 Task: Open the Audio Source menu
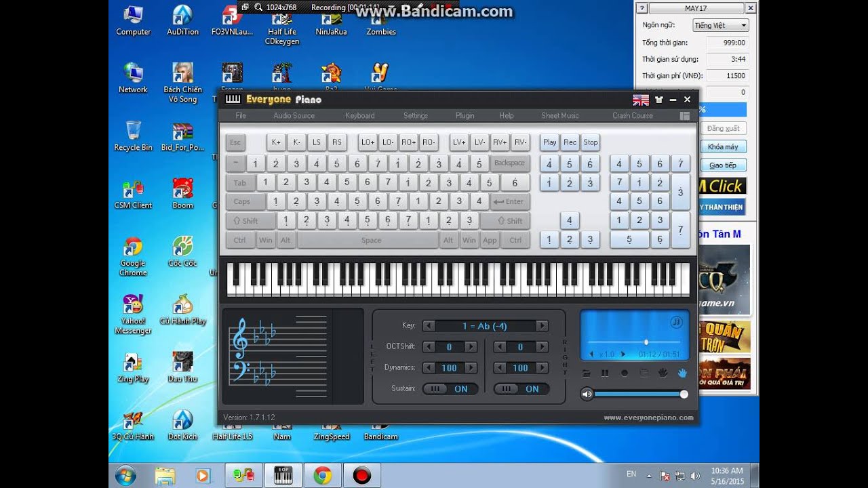pos(294,116)
